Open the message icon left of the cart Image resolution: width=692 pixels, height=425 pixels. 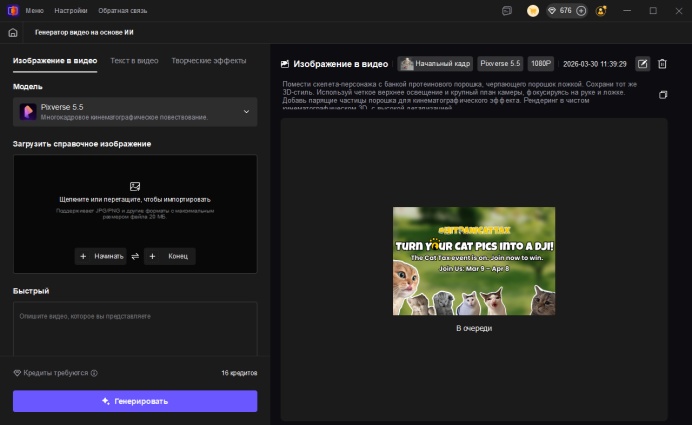(x=507, y=11)
